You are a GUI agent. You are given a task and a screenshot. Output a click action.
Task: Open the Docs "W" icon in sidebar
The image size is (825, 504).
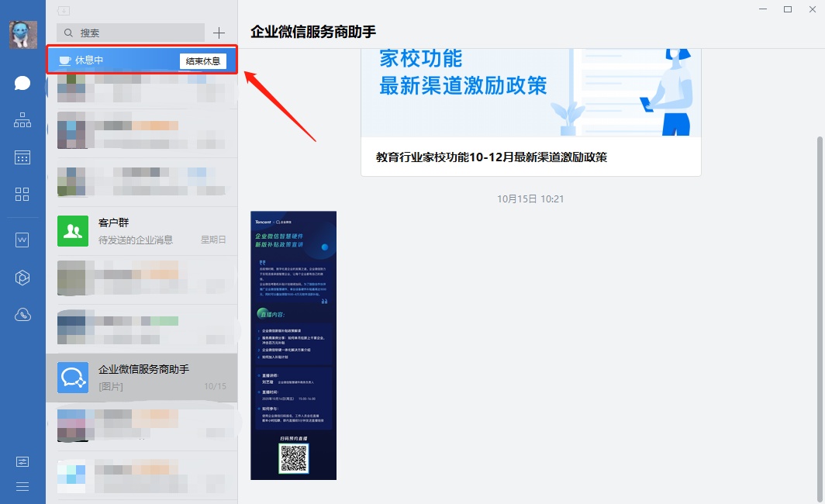(x=22, y=240)
